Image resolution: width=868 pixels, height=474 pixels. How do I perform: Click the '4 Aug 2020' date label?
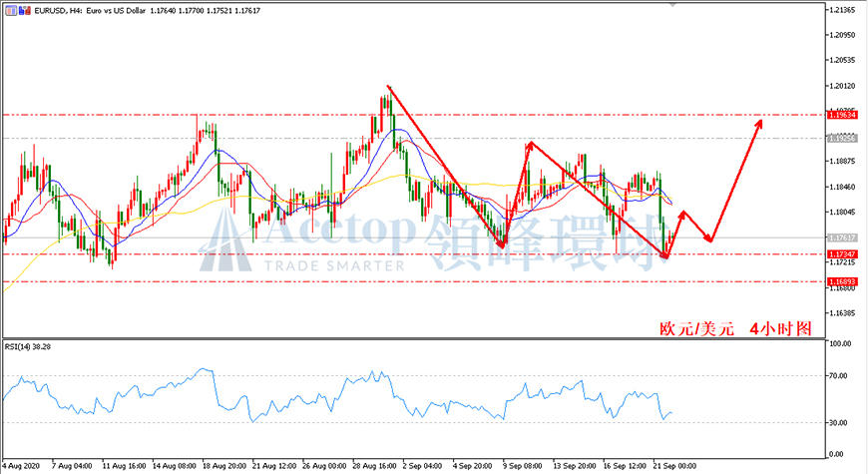[x=21, y=466]
